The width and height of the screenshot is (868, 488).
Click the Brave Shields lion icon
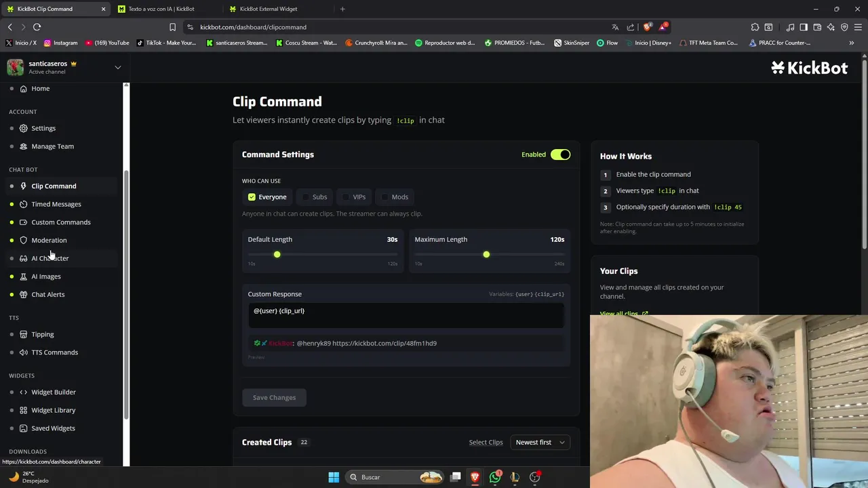[647, 27]
